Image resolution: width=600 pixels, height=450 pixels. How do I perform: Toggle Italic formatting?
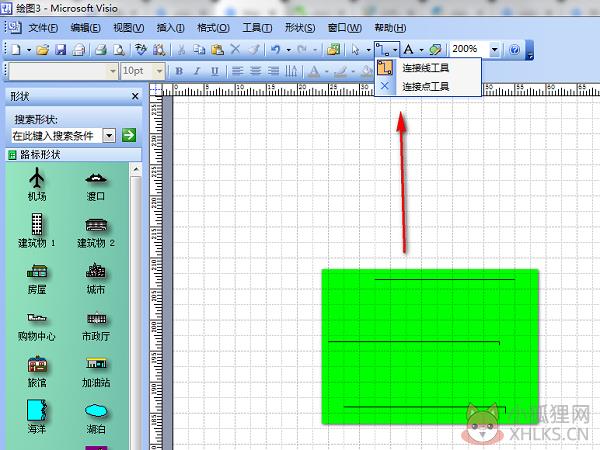197,71
